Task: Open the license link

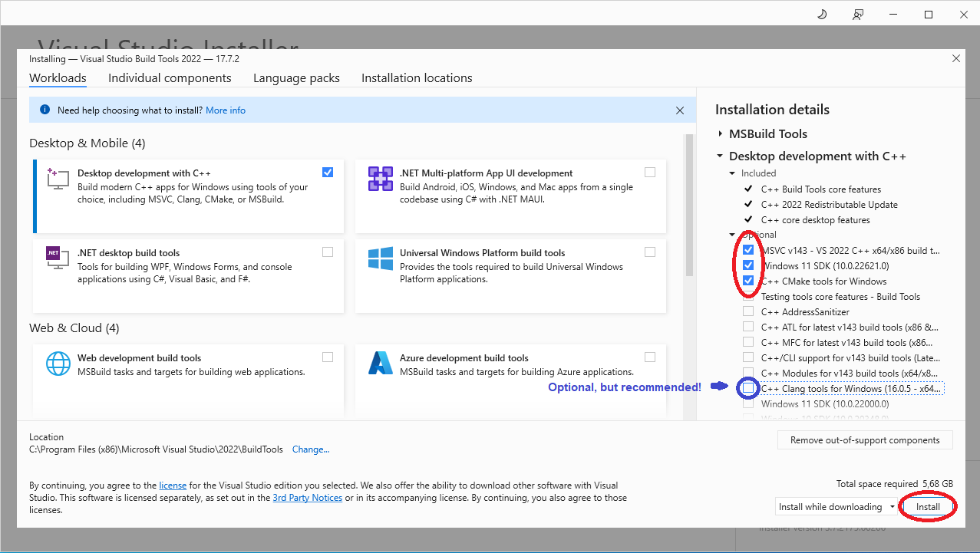Action: 173,485
